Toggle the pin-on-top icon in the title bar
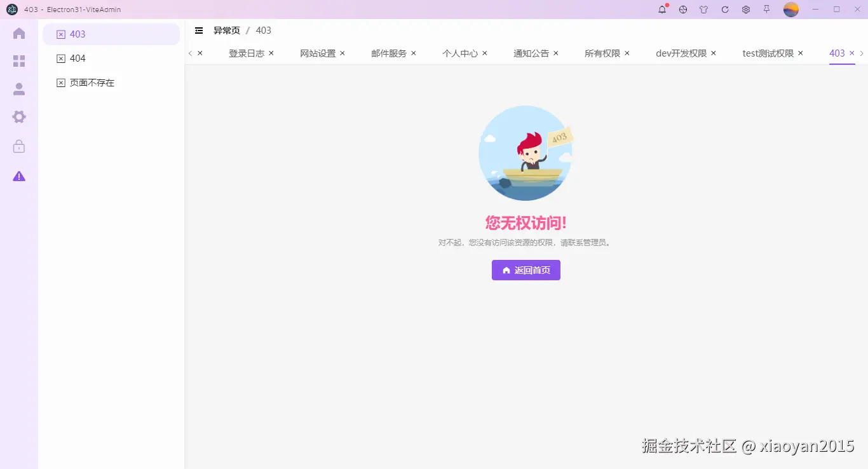The height and width of the screenshot is (469, 868). pyautogui.click(x=766, y=10)
